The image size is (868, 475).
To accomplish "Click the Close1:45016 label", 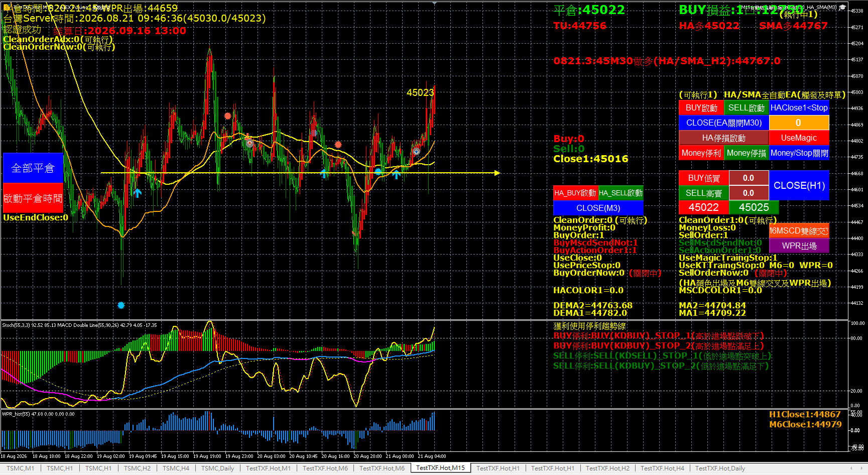I will coord(591,159).
